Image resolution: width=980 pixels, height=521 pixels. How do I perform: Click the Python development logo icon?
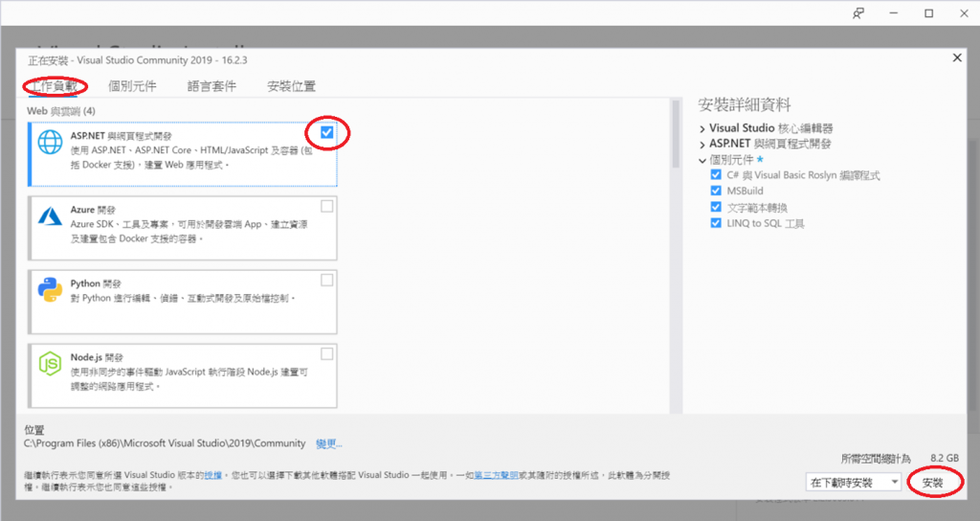point(50,290)
